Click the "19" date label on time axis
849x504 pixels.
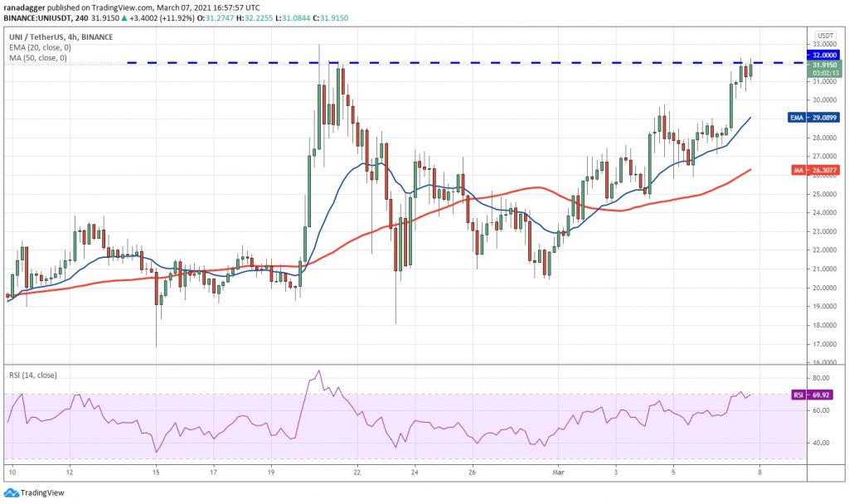tap(271, 472)
